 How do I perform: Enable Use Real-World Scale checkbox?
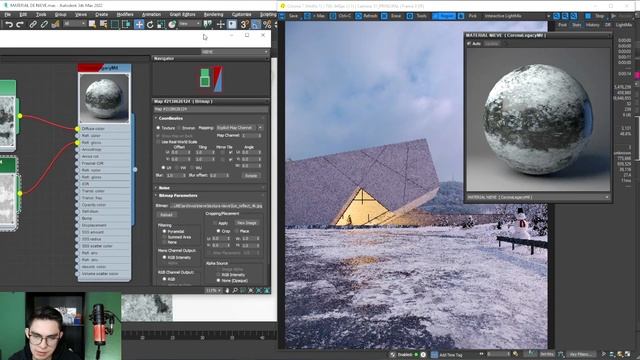point(158,142)
